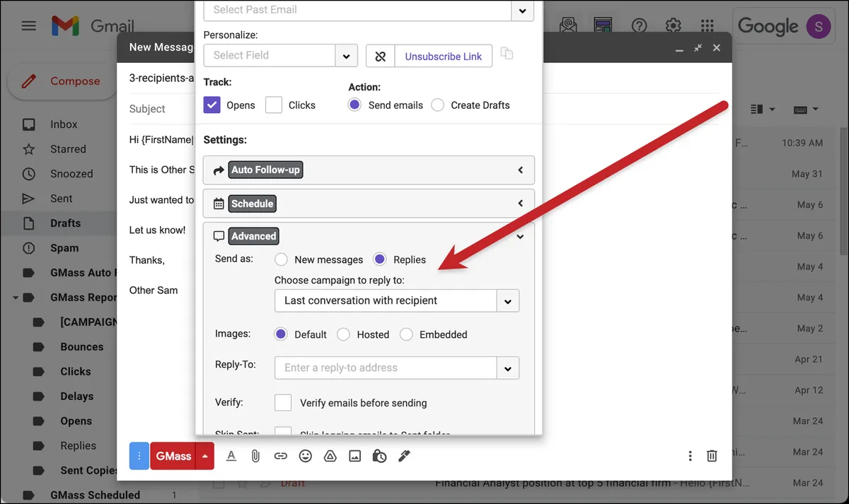Expand the Schedule section
Screen dimensions: 849x504
click(369, 204)
